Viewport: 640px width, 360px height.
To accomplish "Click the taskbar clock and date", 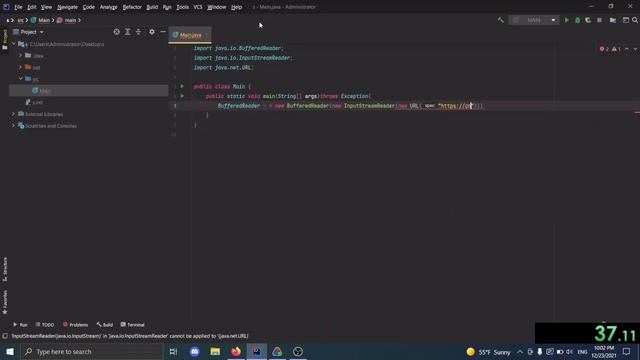I will (x=603, y=351).
